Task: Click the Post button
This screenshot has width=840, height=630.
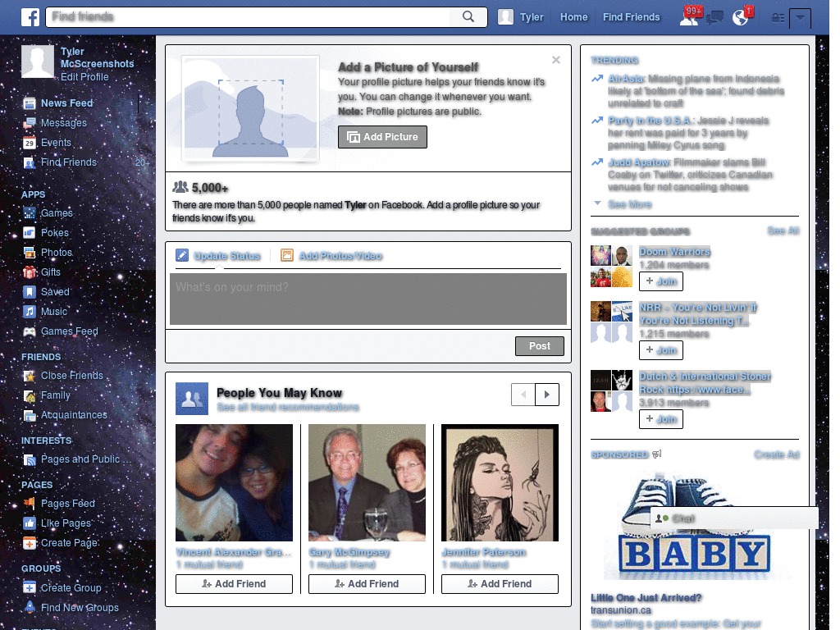Action: click(540, 346)
